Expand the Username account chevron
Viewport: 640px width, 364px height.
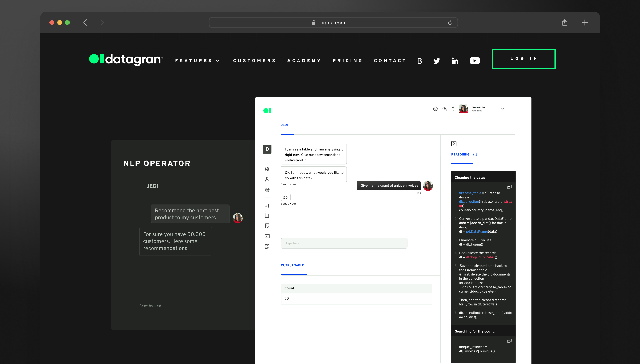(x=503, y=109)
